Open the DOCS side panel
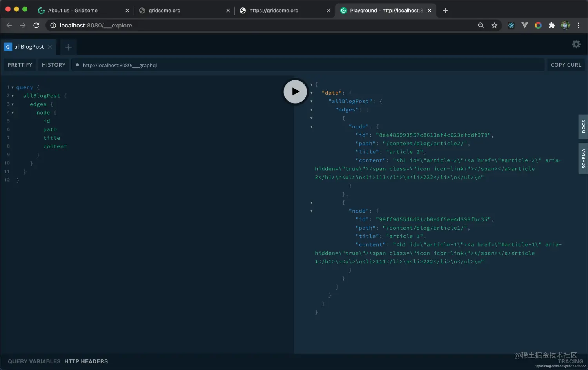The image size is (588, 370). pos(583,126)
